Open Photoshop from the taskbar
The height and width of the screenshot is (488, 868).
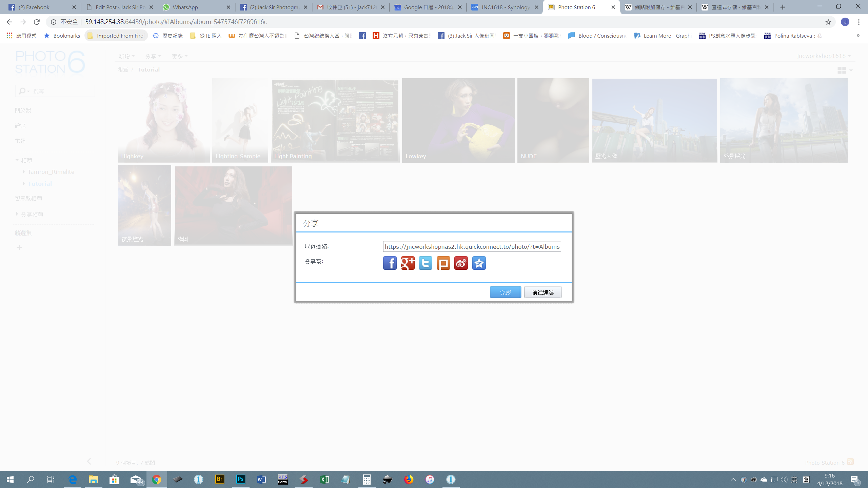[x=240, y=479]
